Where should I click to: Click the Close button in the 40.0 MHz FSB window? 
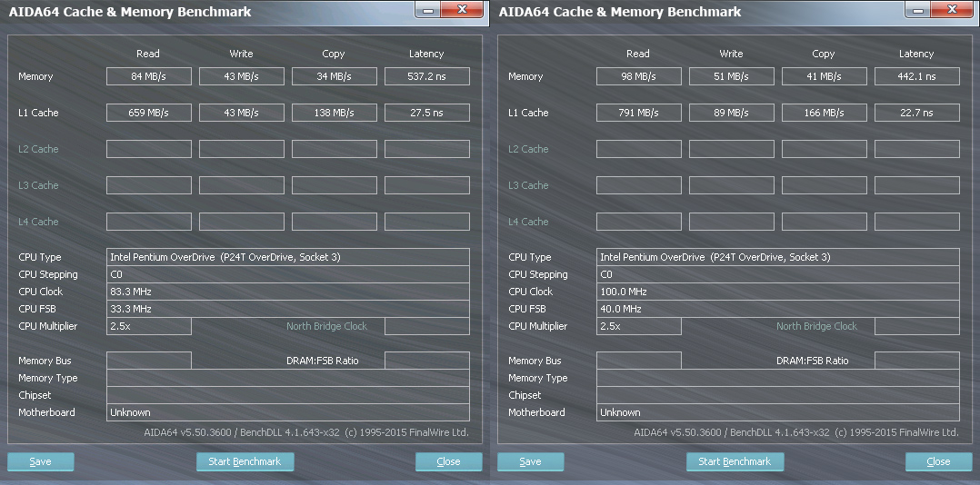coord(938,461)
